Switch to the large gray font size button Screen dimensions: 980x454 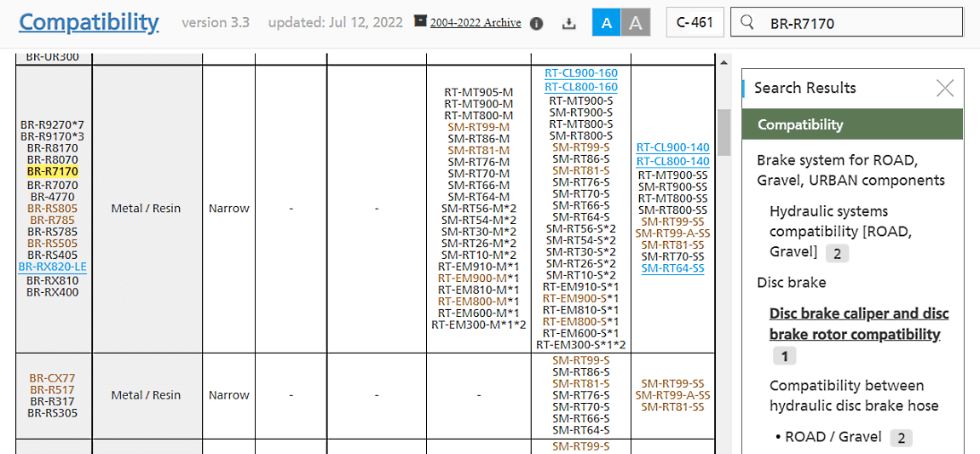point(636,23)
